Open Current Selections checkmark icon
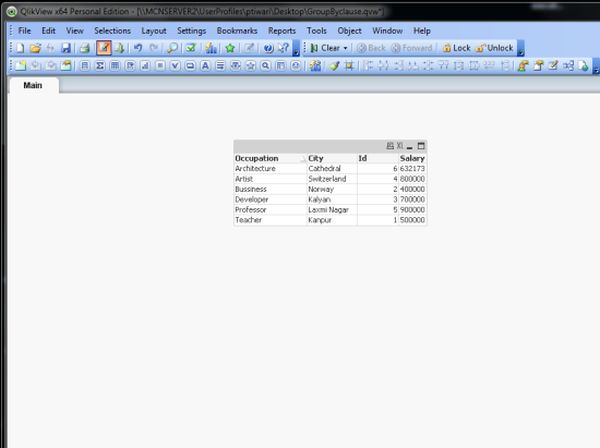 coord(191,48)
